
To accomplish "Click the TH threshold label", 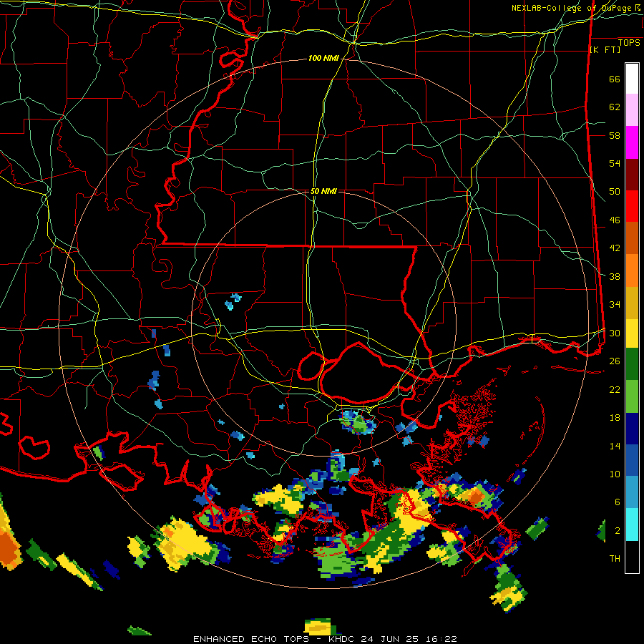I will pos(615,559).
